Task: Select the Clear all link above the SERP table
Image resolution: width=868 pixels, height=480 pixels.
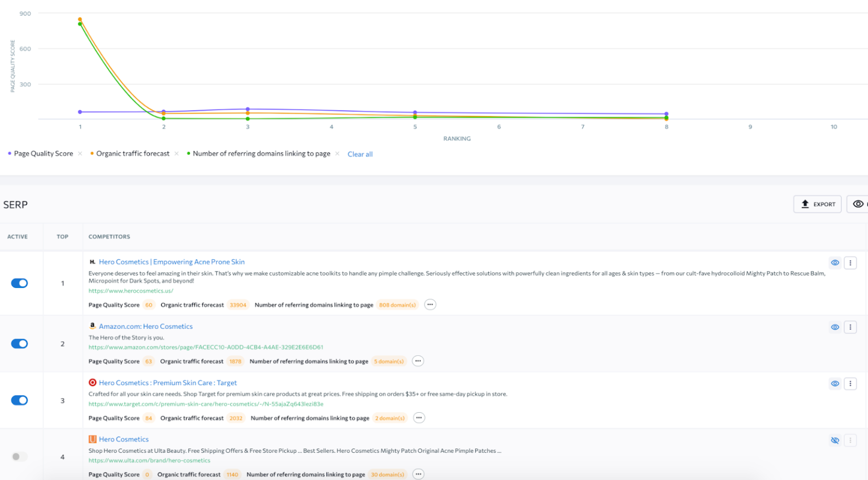Action: (360, 154)
